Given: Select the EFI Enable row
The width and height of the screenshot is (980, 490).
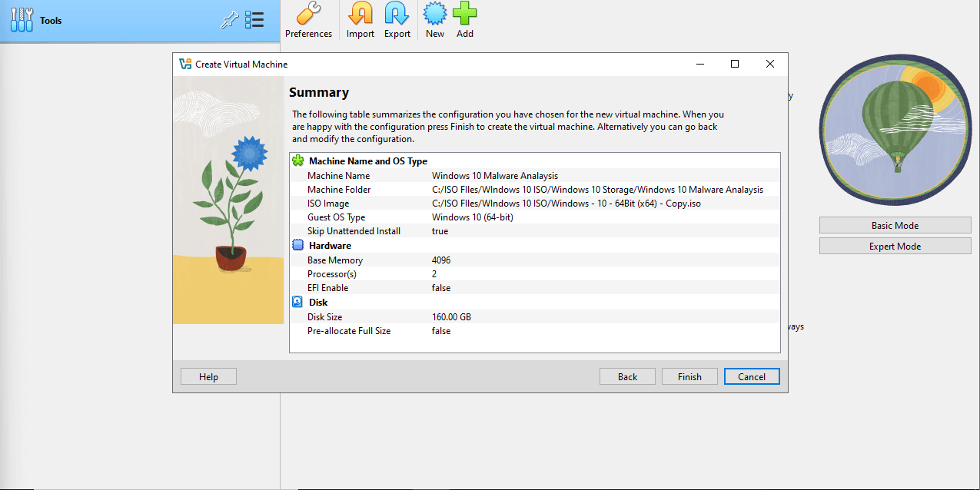Looking at the screenshot, I should (x=535, y=288).
